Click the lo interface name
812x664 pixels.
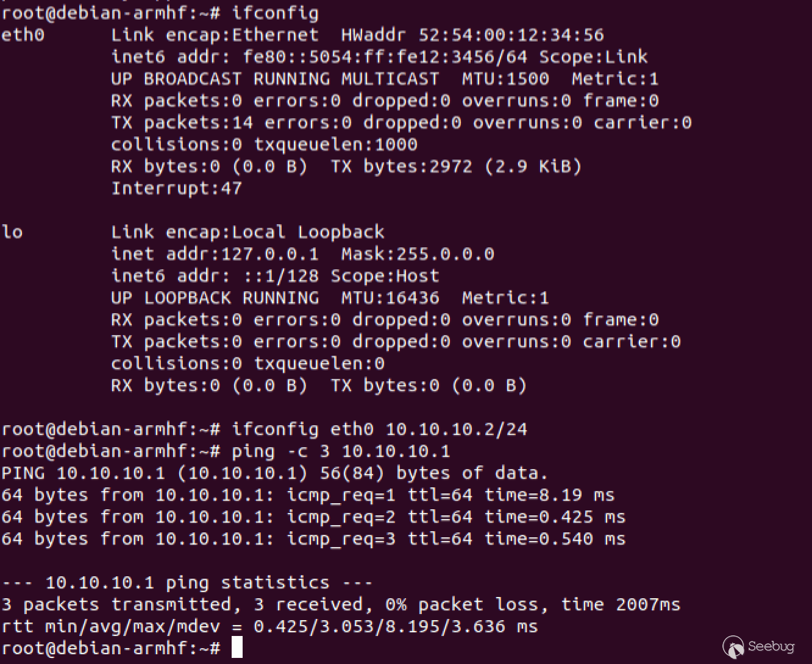click(12, 231)
